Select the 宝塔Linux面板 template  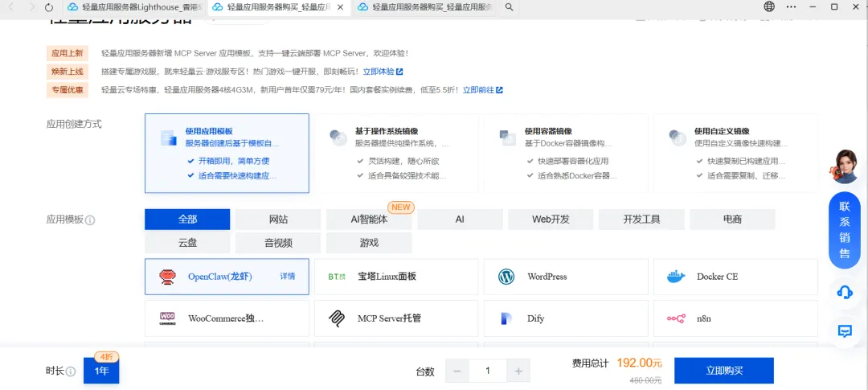coord(396,277)
